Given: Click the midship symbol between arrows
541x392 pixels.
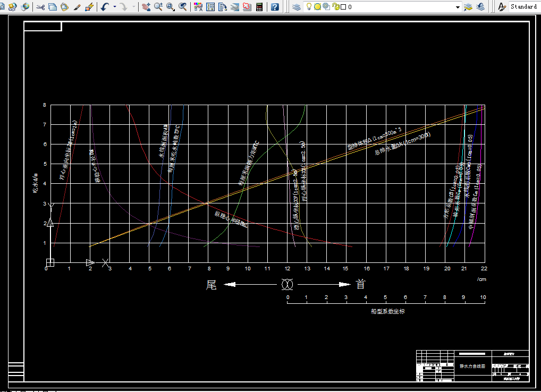Looking at the screenshot, I should pyautogui.click(x=287, y=284).
